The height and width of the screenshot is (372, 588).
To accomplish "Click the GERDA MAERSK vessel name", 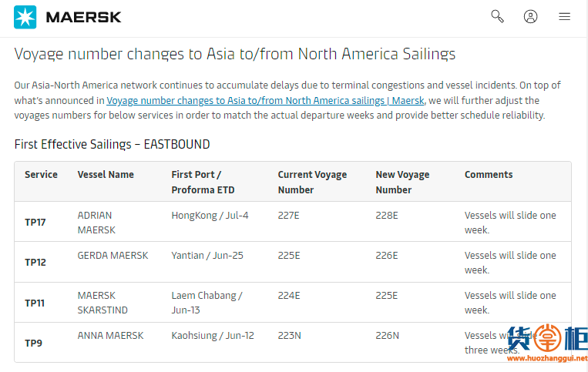I will coord(113,256).
